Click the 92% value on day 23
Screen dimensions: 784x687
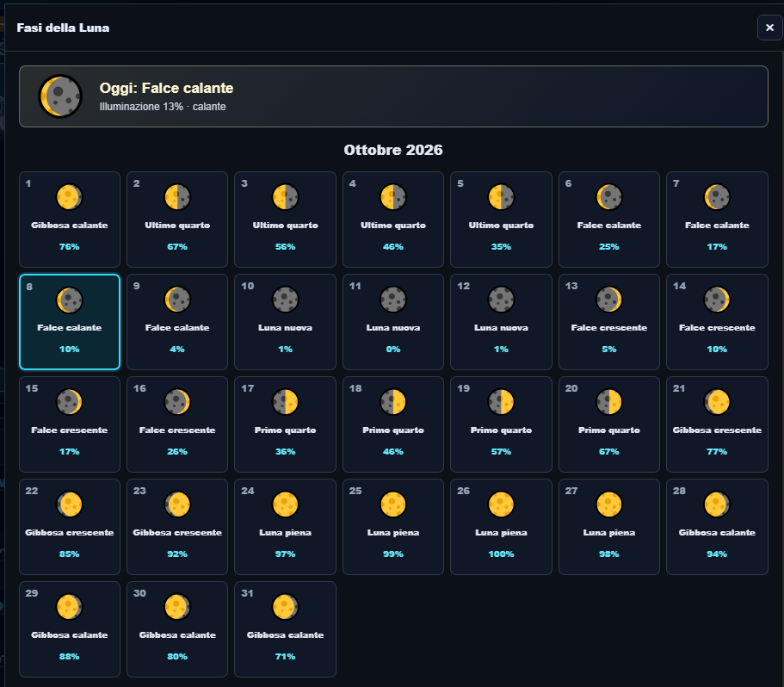[177, 554]
